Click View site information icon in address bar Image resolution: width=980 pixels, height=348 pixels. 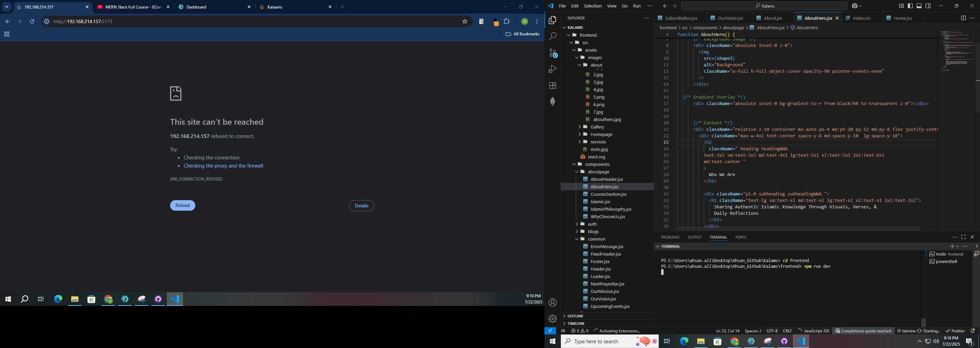point(46,22)
